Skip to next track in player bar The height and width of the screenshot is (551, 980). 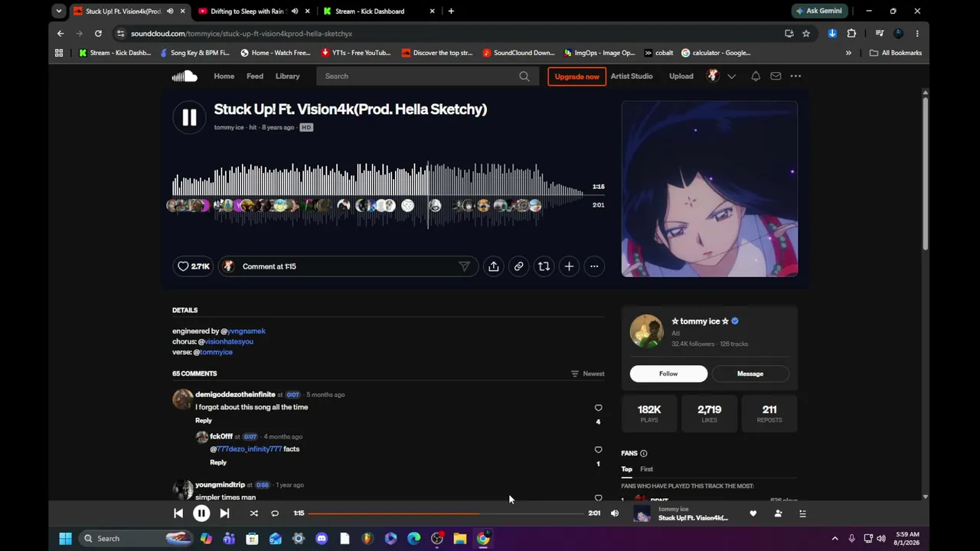pyautogui.click(x=224, y=514)
